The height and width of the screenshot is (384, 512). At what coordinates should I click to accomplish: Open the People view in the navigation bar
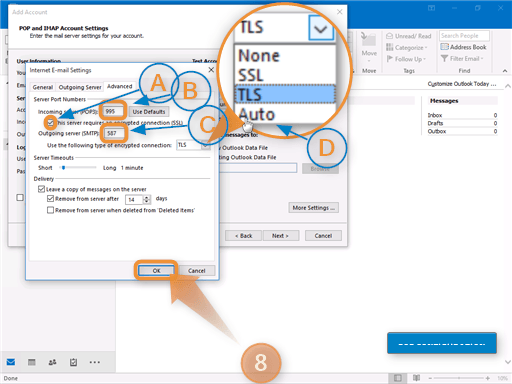[x=52, y=362]
